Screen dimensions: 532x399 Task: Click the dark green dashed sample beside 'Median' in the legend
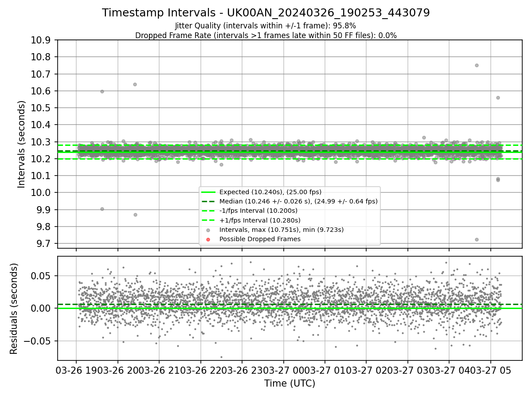[x=208, y=202]
